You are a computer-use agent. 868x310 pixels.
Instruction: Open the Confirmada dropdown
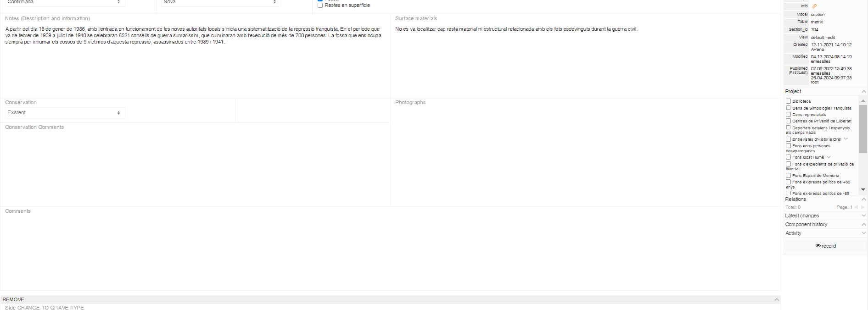pyautogui.click(x=65, y=2)
